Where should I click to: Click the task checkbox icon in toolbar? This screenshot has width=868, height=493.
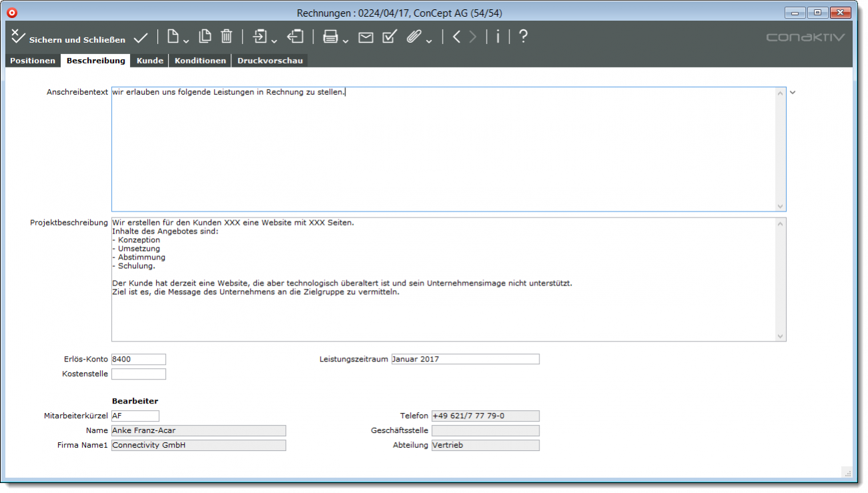click(389, 37)
